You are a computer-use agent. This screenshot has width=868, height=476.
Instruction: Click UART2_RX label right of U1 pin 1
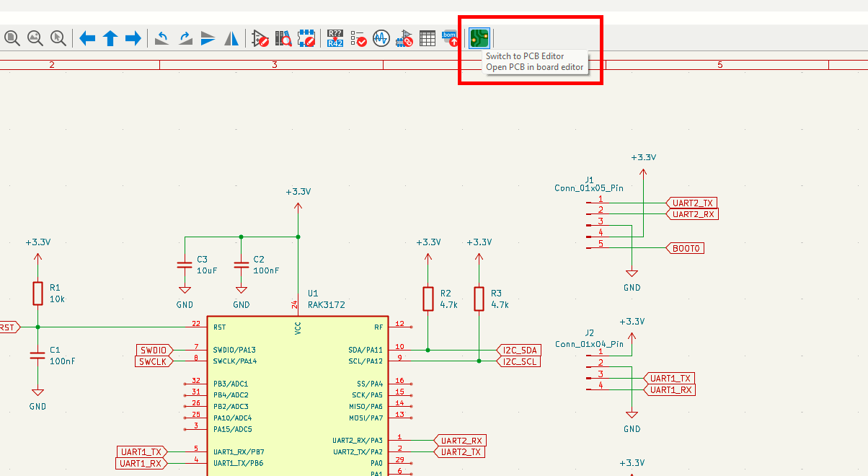coord(460,441)
